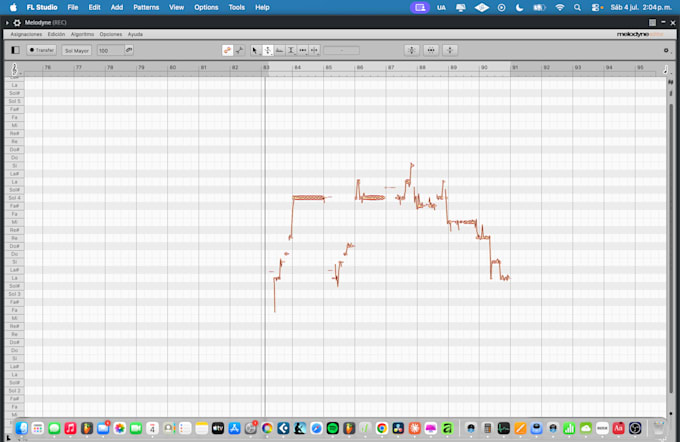Toggle Do Not Disturb moon icon
Image resolution: width=680 pixels, height=442 pixels.
point(520,7)
